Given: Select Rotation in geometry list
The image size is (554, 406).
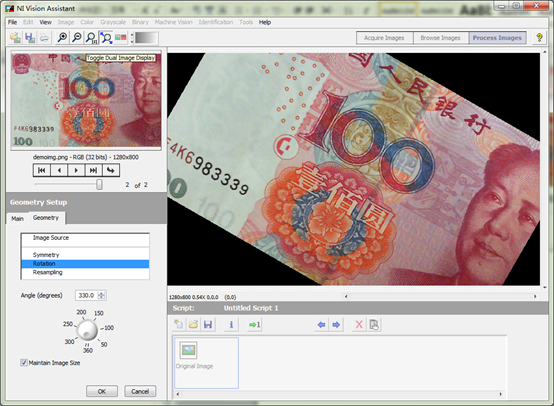Looking at the screenshot, I should point(85,264).
